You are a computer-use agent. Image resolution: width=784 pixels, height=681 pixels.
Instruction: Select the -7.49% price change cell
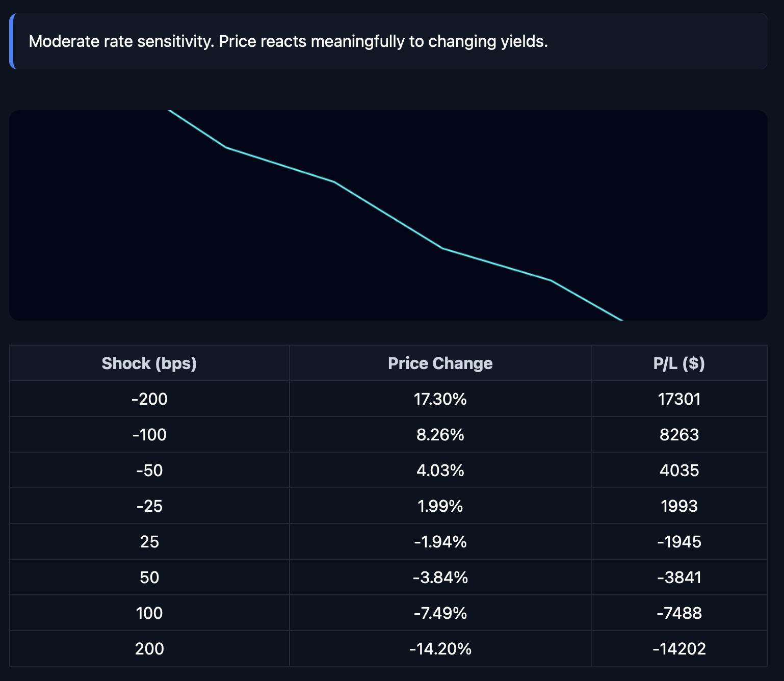tap(440, 613)
